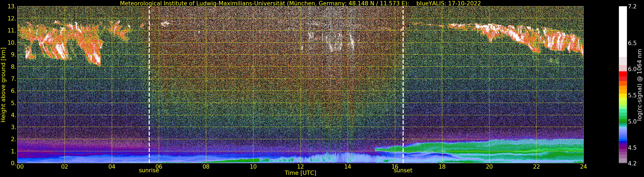Click the dashed white sunrise marker line

[x=149, y=85]
